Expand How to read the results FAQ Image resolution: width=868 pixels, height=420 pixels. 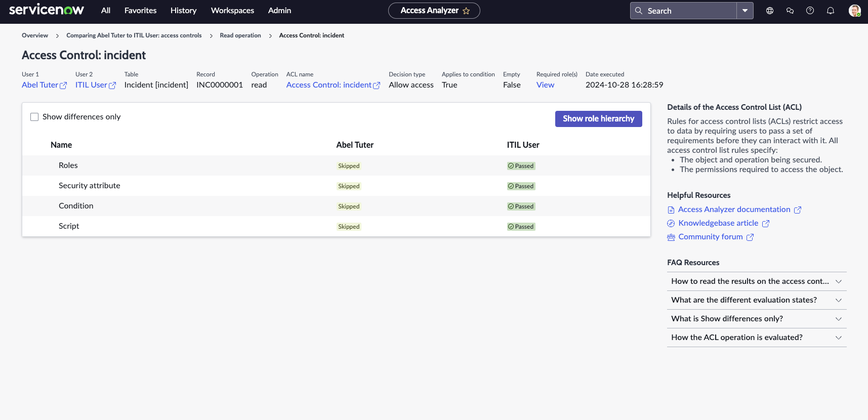757,281
